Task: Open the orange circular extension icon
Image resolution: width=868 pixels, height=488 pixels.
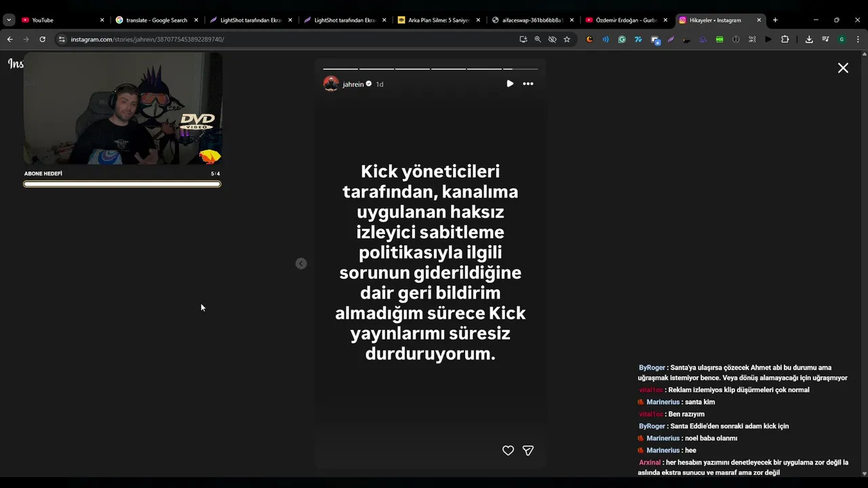Action: tap(589, 39)
